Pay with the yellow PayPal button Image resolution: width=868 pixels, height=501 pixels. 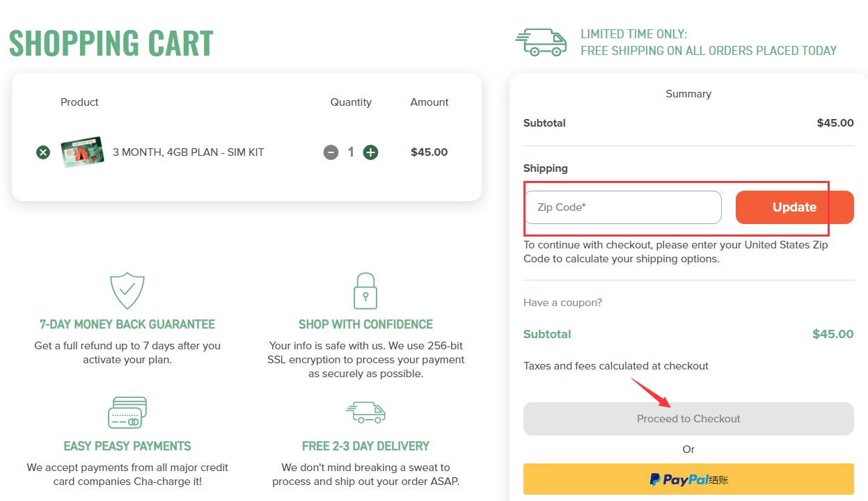(x=688, y=479)
